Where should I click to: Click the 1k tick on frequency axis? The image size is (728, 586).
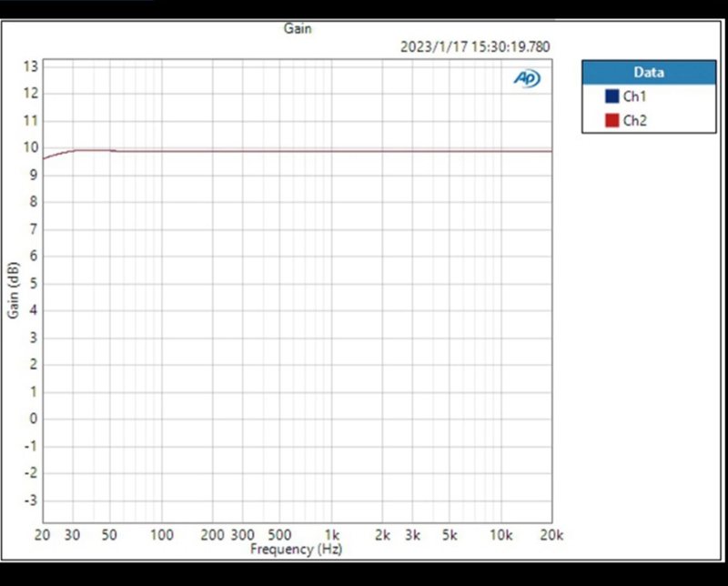(x=332, y=536)
